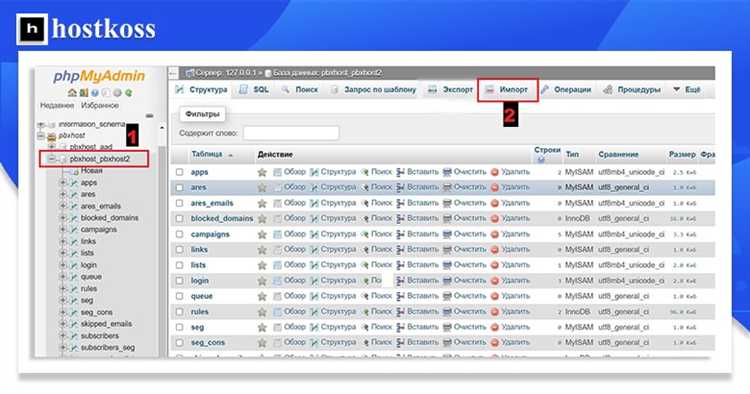
Task: Click the Поиск magnifier tab icon
Action: point(285,89)
